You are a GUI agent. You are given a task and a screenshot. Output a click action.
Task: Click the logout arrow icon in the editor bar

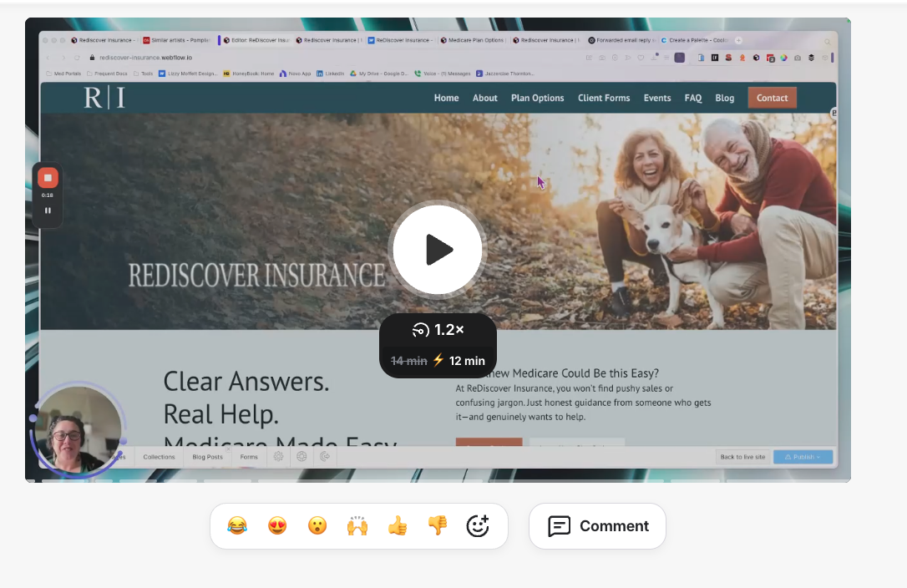[x=325, y=457]
